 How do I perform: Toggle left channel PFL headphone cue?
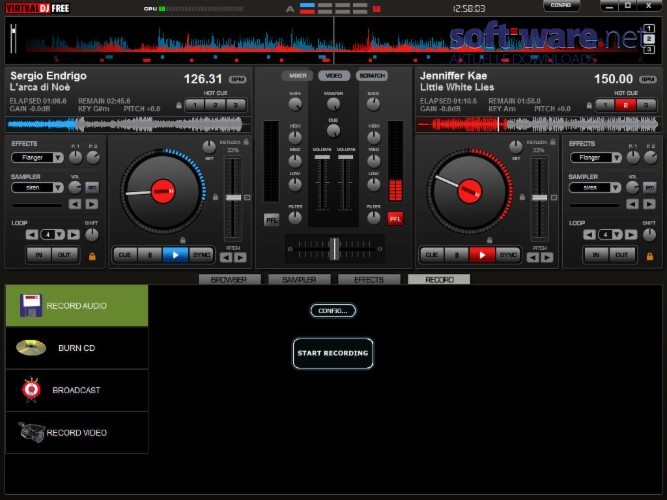pyautogui.click(x=271, y=220)
